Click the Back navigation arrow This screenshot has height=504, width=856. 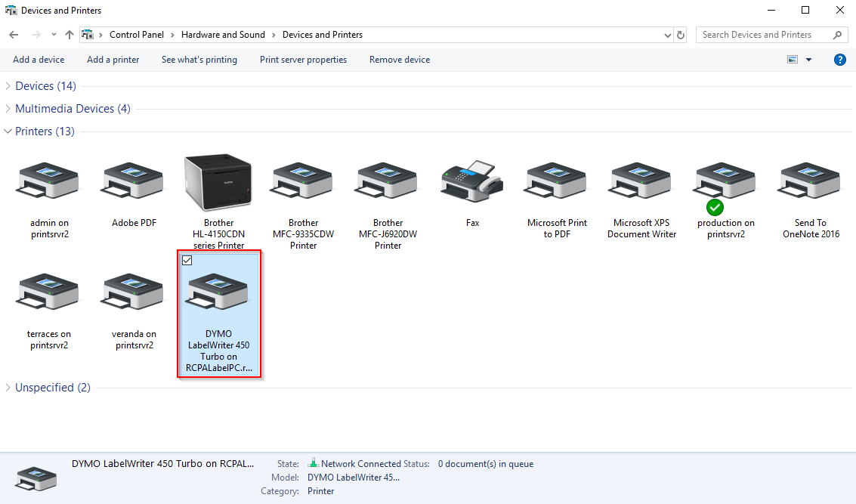(x=14, y=35)
